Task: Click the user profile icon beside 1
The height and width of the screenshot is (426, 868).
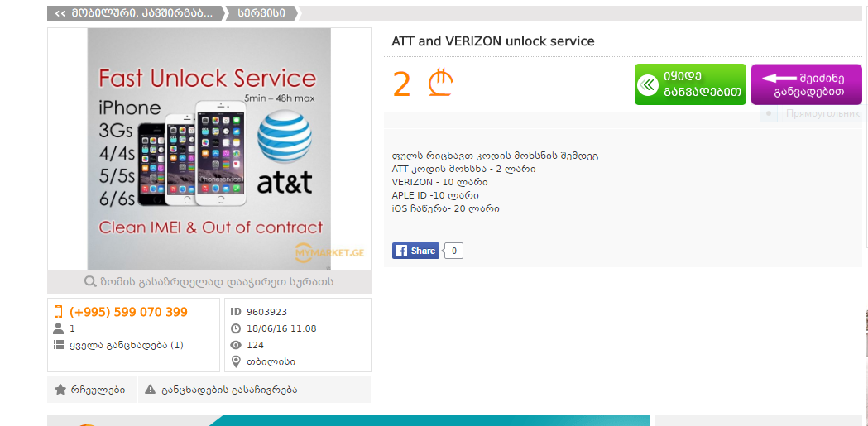Action: tap(58, 328)
